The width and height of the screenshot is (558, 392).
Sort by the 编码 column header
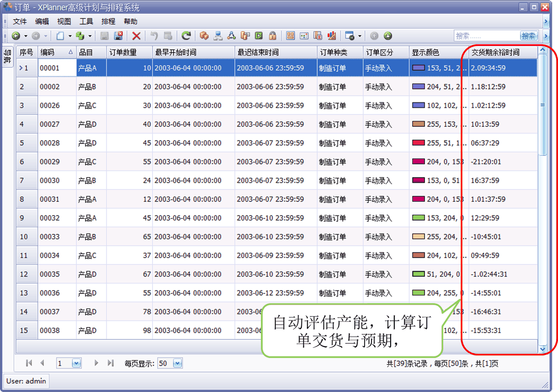tap(57, 53)
